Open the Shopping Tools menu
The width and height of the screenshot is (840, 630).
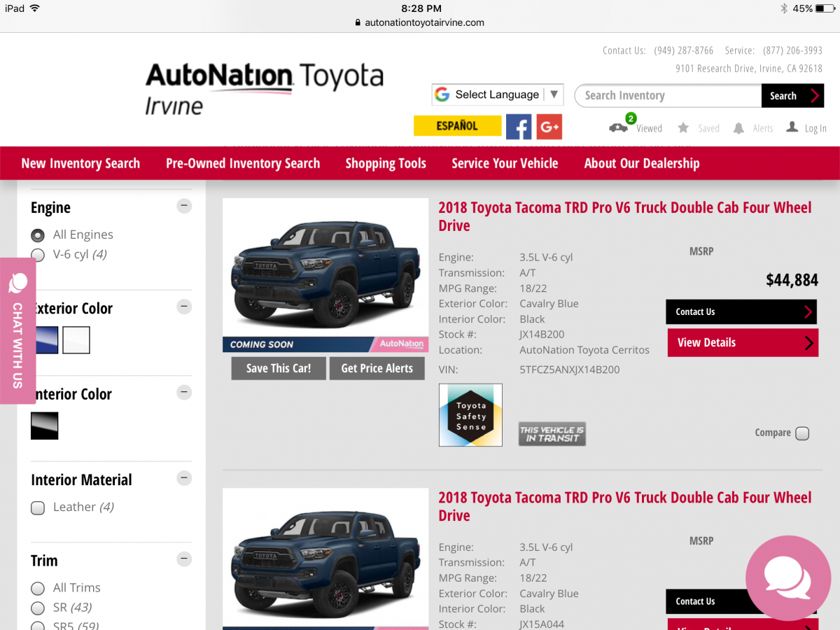pyautogui.click(x=386, y=164)
